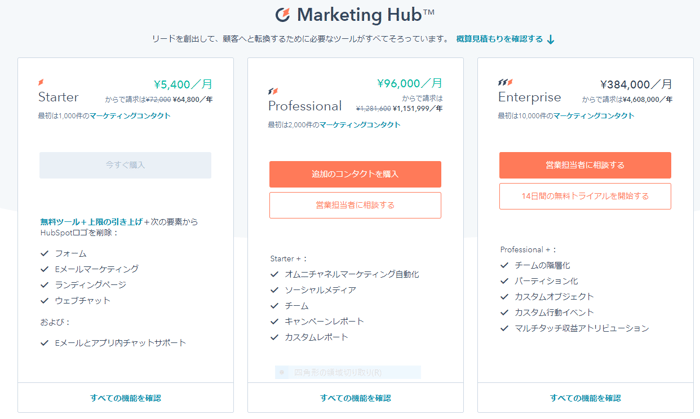The width and height of the screenshot is (700, 419).
Task: Click the 'Starter +：' label
Action: [x=288, y=259]
